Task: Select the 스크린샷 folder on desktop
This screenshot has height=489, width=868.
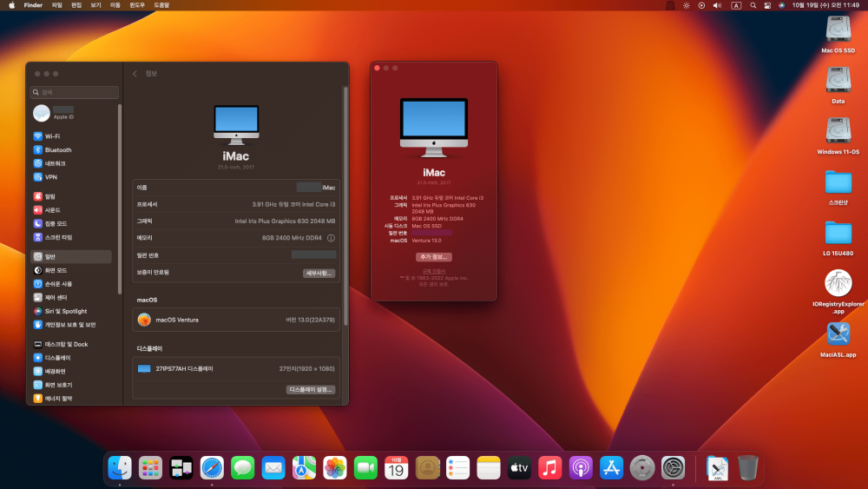Action: (838, 188)
